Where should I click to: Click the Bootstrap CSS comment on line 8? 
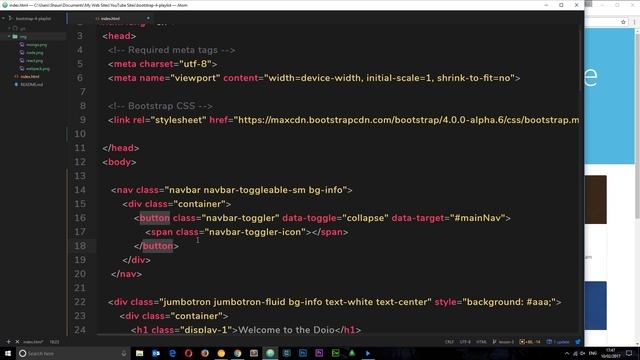tap(160, 106)
